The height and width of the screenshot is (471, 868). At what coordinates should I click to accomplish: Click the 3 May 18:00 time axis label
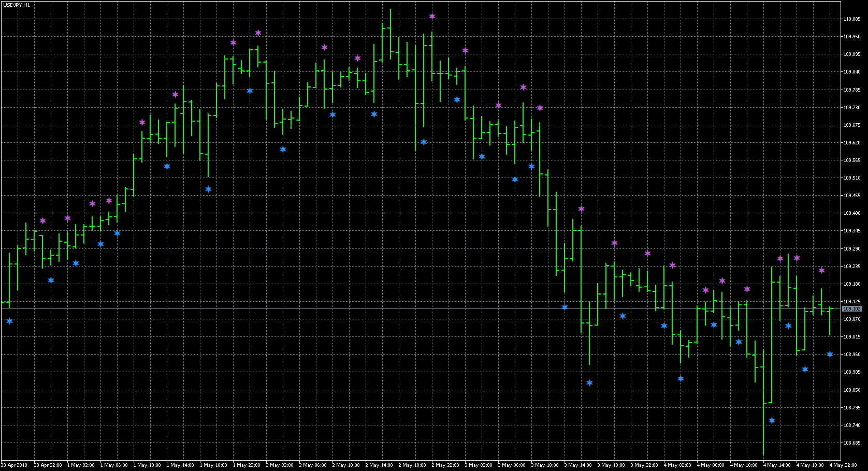click(611, 465)
